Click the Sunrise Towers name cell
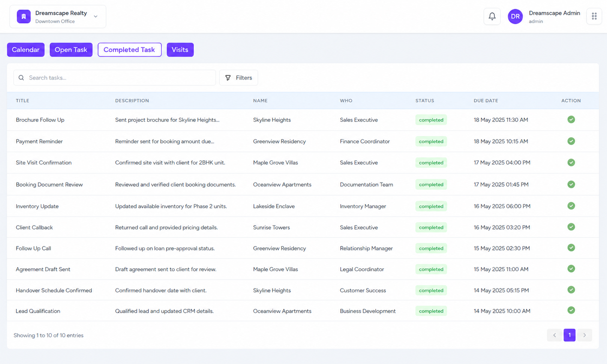 click(x=271, y=228)
